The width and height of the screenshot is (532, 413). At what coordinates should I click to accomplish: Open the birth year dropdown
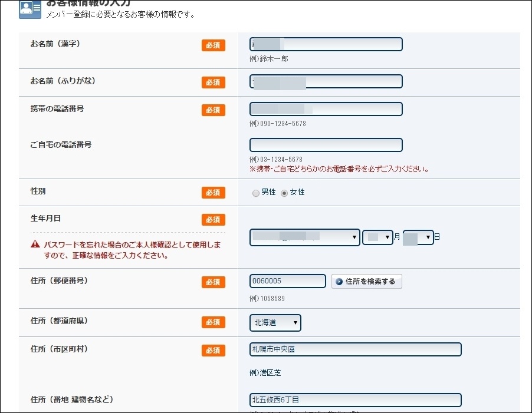click(304, 237)
